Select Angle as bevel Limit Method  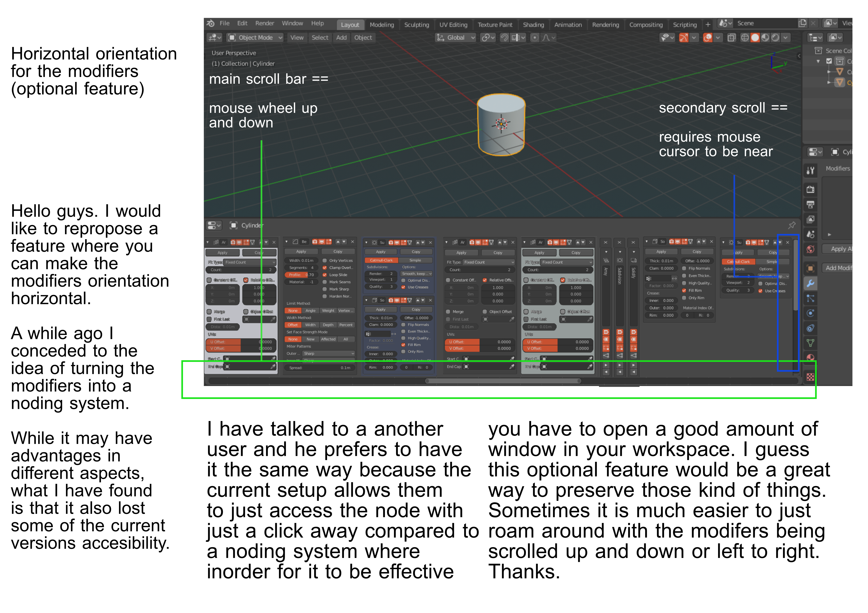click(x=310, y=311)
